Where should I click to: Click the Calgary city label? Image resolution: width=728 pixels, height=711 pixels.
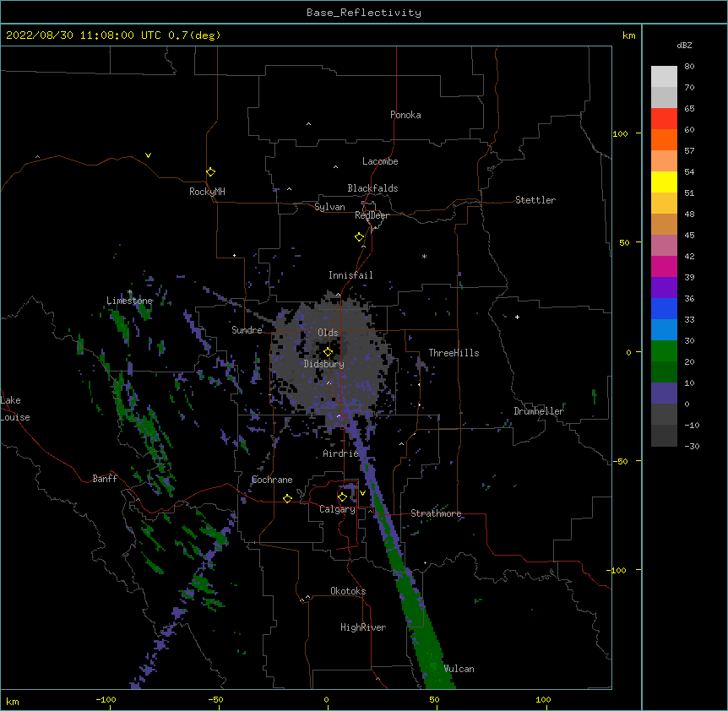[x=338, y=509]
